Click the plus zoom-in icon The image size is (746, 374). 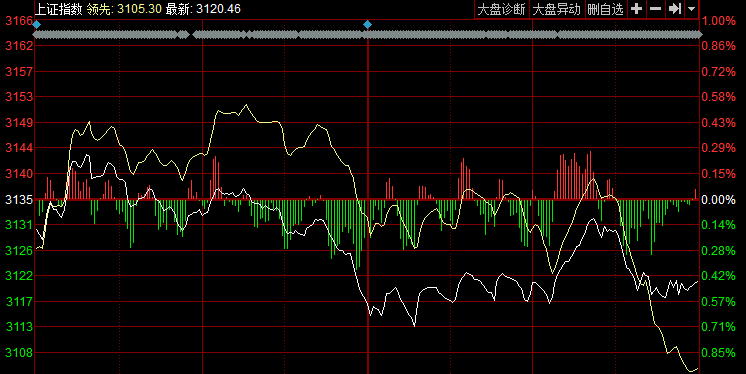click(636, 9)
